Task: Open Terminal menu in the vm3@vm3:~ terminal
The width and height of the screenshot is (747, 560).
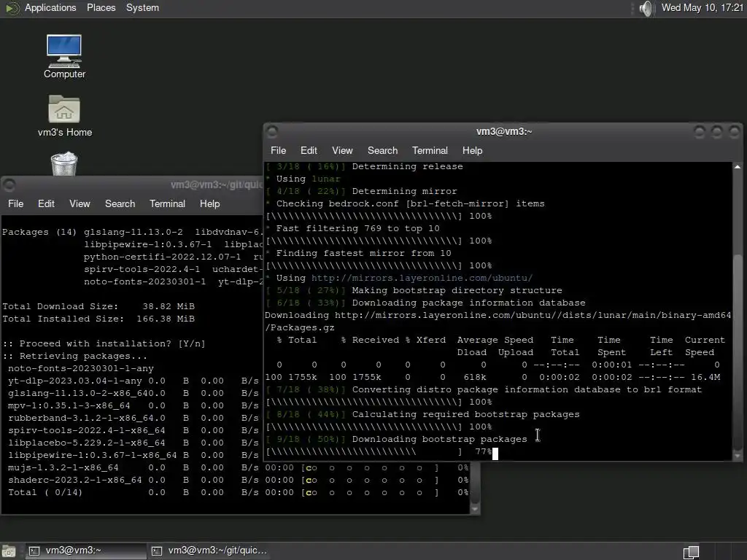Action: (x=430, y=150)
